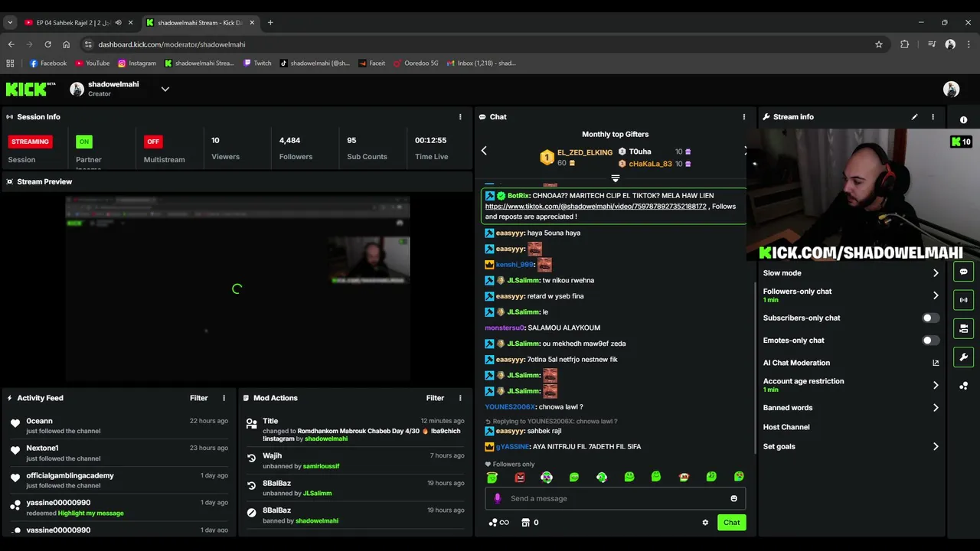This screenshot has width=980, height=551.
Task: Toggle Emotes-only chat switch
Action: click(930, 341)
